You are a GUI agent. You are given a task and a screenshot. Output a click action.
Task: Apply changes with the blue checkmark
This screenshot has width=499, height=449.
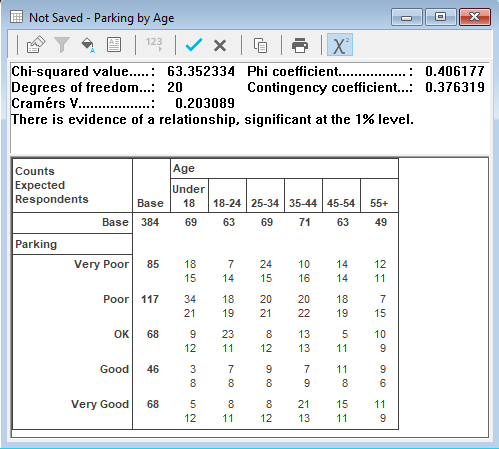click(x=194, y=45)
